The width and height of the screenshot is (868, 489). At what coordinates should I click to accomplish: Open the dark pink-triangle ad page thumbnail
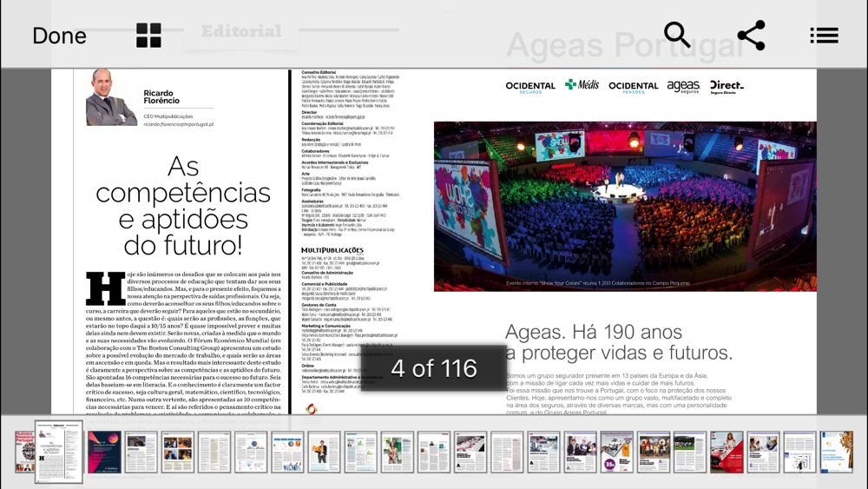pos(105,452)
